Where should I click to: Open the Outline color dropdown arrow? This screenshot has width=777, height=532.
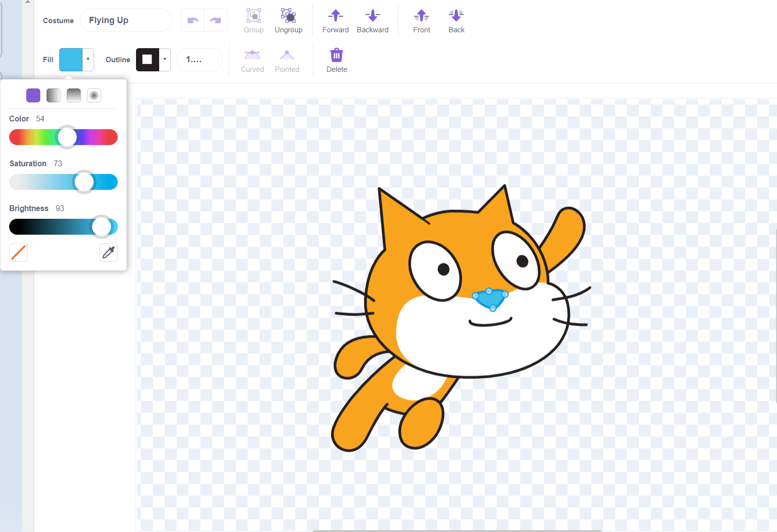(165, 59)
